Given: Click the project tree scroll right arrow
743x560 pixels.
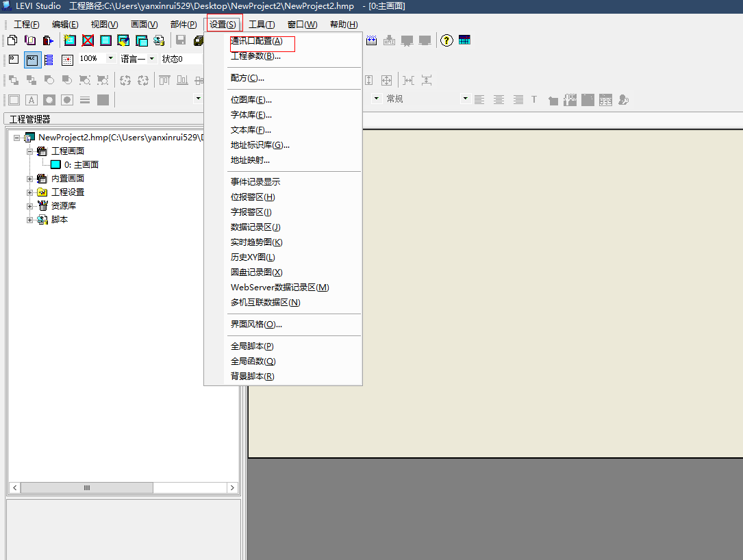Looking at the screenshot, I should click(x=232, y=487).
